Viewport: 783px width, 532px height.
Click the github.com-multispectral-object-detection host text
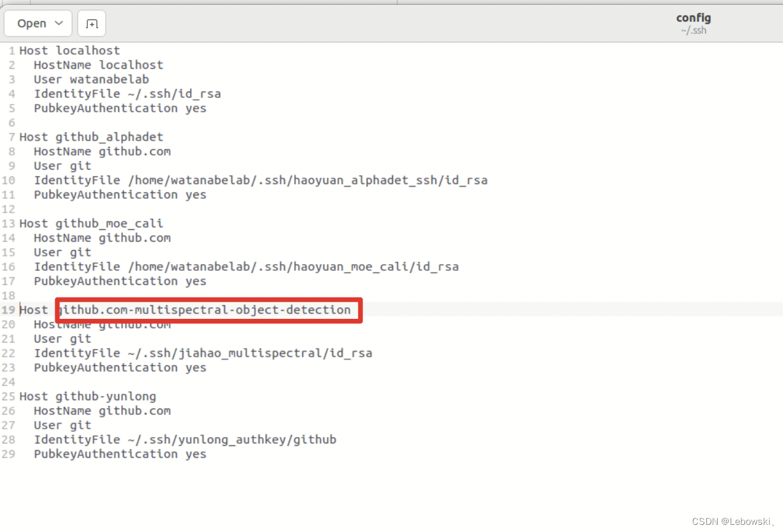(204, 310)
